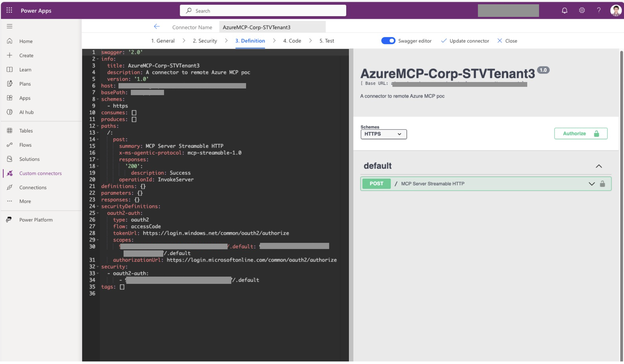The height and width of the screenshot is (364, 624).
Task: Turn off the Swagger editor toggle
Action: (x=388, y=40)
